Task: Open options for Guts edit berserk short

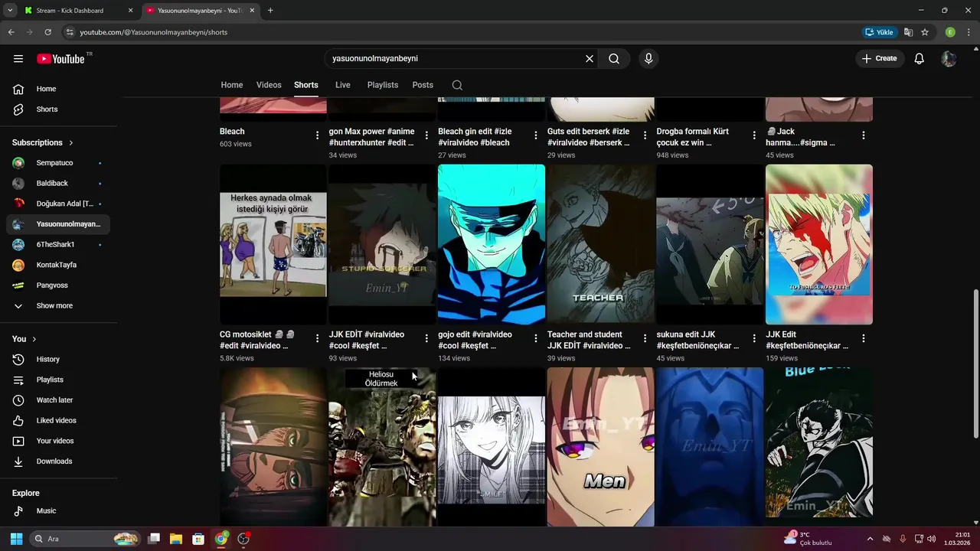Action: coord(645,135)
